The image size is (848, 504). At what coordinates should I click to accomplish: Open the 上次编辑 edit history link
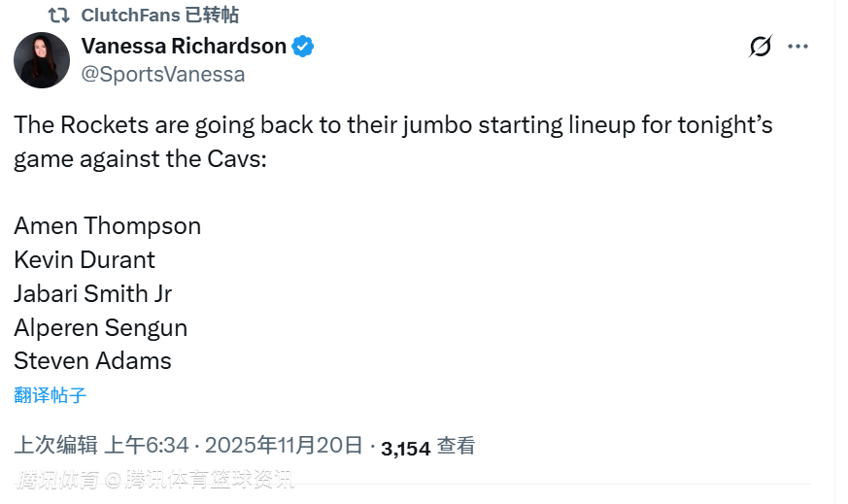tap(55, 446)
